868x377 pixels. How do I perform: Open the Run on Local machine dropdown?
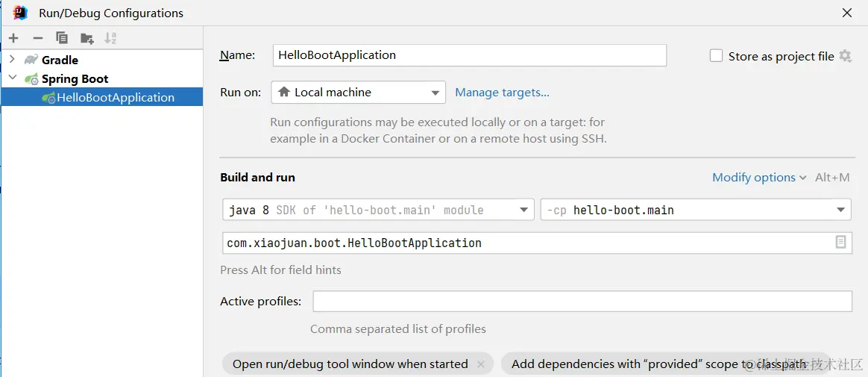358,93
